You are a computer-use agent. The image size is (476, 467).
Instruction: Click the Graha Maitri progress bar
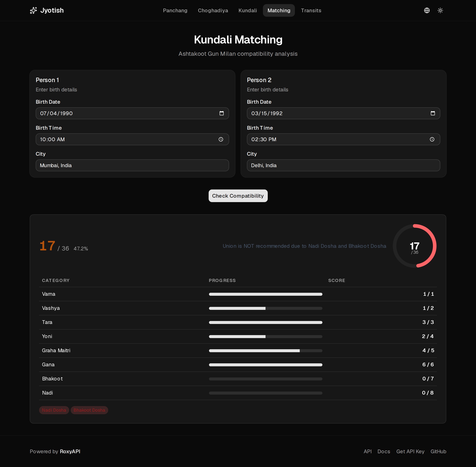tap(266, 351)
